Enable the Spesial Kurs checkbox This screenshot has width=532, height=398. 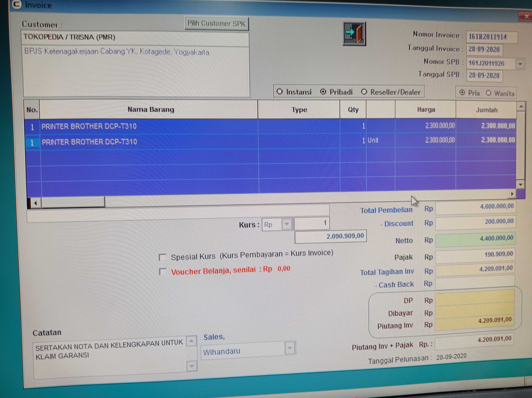pyautogui.click(x=163, y=257)
